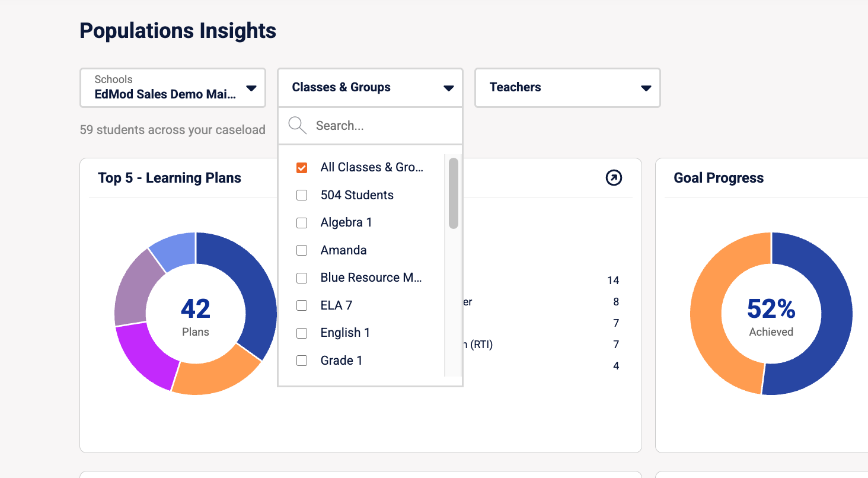Screen dimensions: 868x478
Task: Click the Schools dropdown caret arrow
Action: (x=251, y=88)
